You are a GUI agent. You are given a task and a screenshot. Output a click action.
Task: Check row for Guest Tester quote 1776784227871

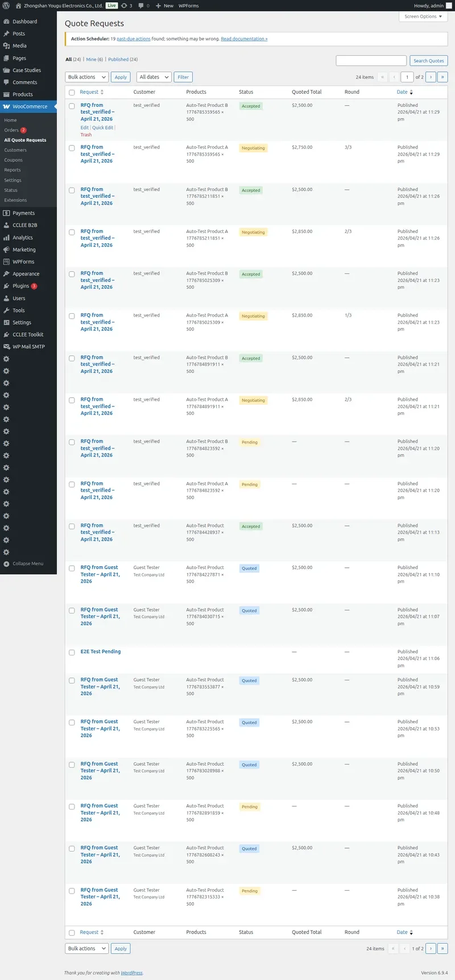click(x=72, y=568)
